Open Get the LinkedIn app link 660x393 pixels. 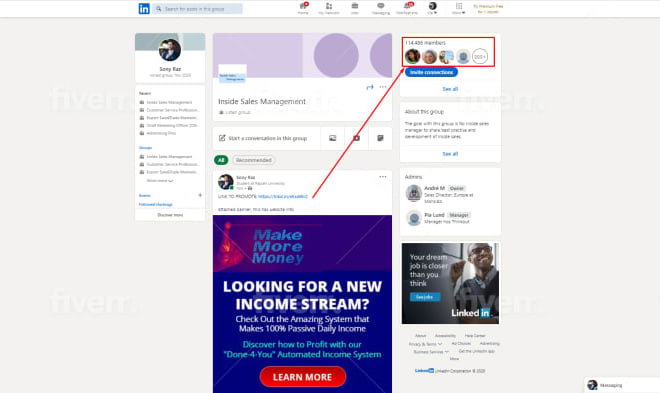(x=476, y=351)
